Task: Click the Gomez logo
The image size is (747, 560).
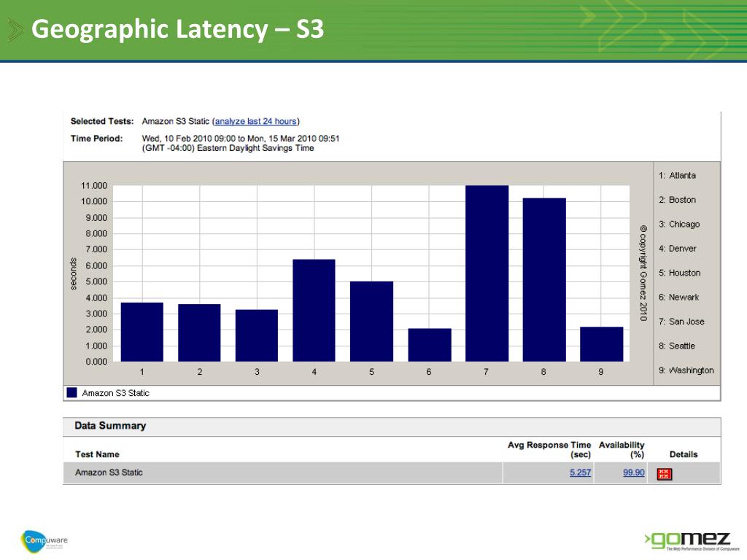Action: coord(692,542)
